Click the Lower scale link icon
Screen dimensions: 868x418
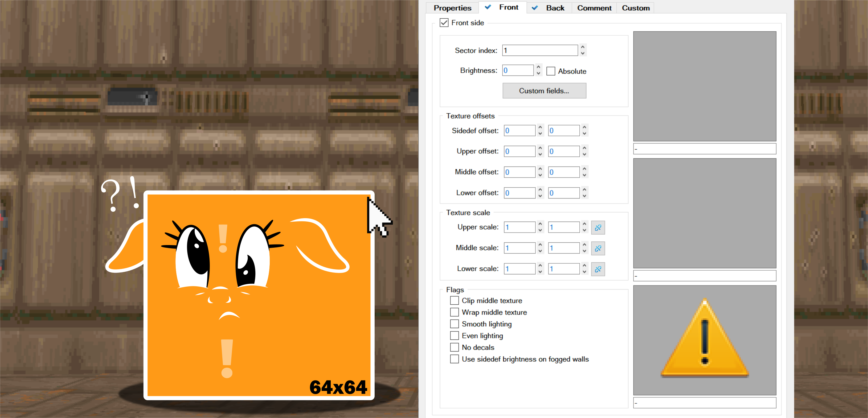[x=598, y=269]
